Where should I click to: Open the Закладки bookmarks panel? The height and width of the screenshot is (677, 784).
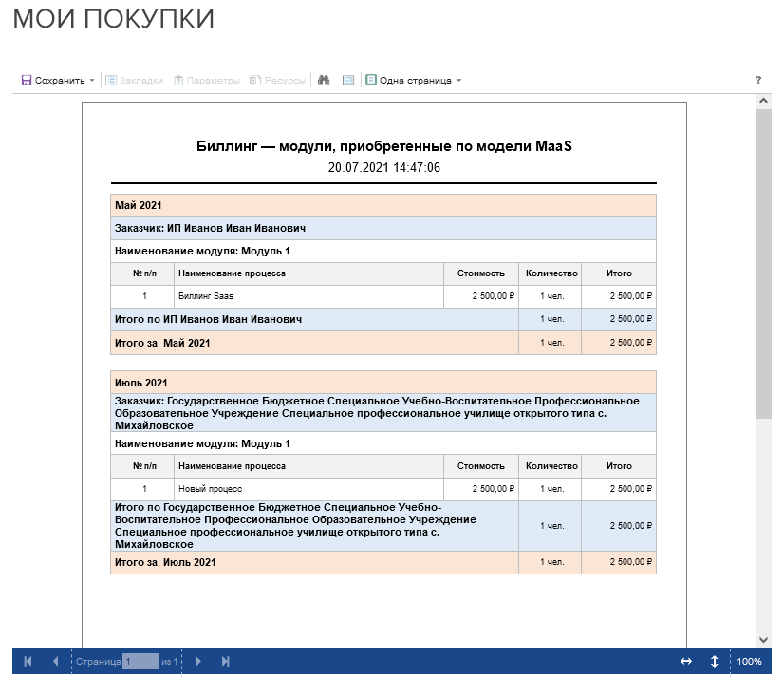134,81
